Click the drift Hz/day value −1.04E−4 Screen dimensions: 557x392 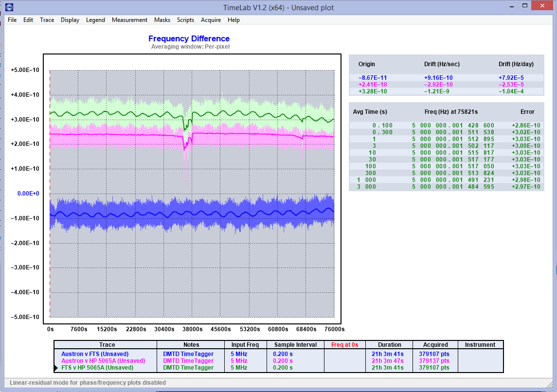[511, 91]
